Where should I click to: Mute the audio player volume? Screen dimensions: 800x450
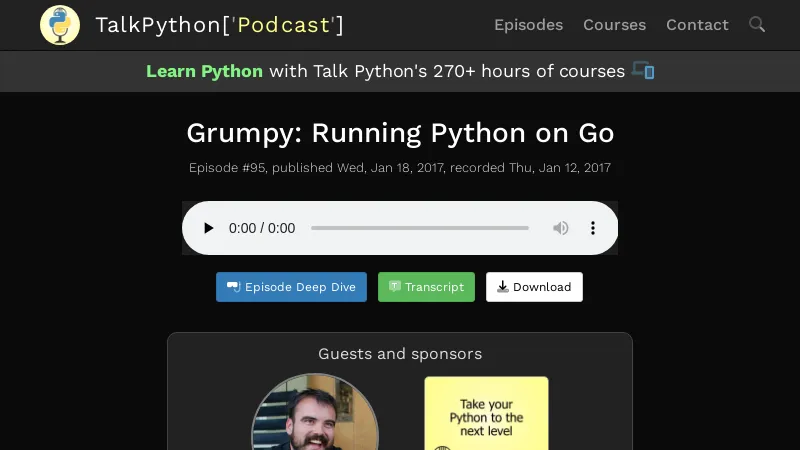[x=561, y=228]
